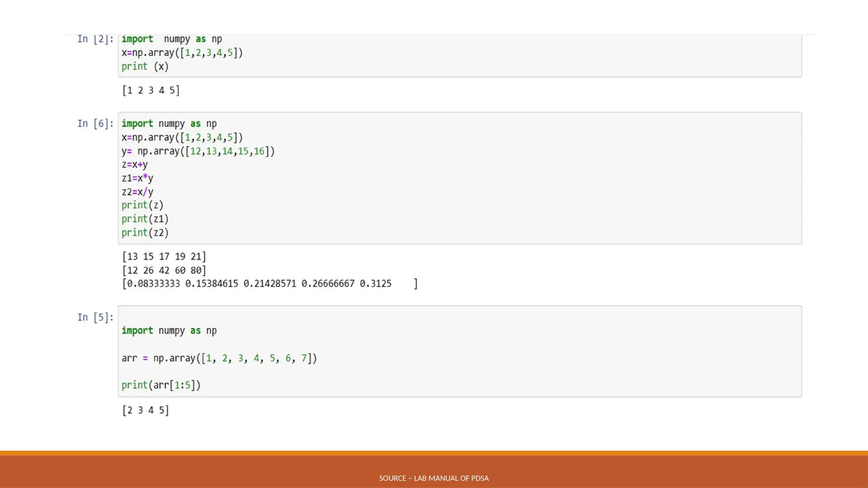Click the In [6] cell prompt
This screenshot has height=488, width=868.
pyautogui.click(x=95, y=124)
